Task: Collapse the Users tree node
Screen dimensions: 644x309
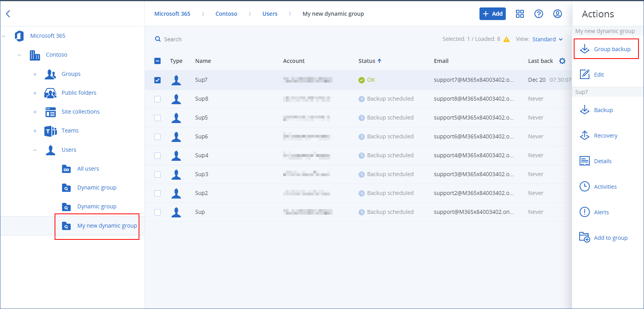Action: point(35,150)
